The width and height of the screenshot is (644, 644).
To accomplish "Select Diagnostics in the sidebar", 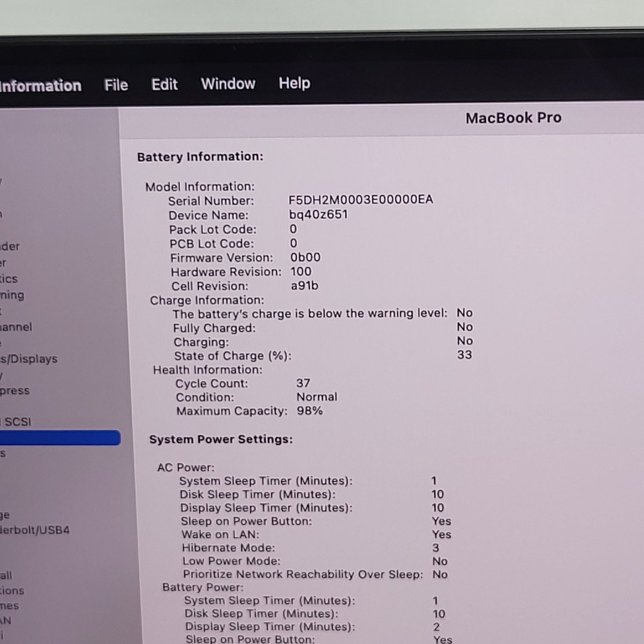I will pos(9,279).
